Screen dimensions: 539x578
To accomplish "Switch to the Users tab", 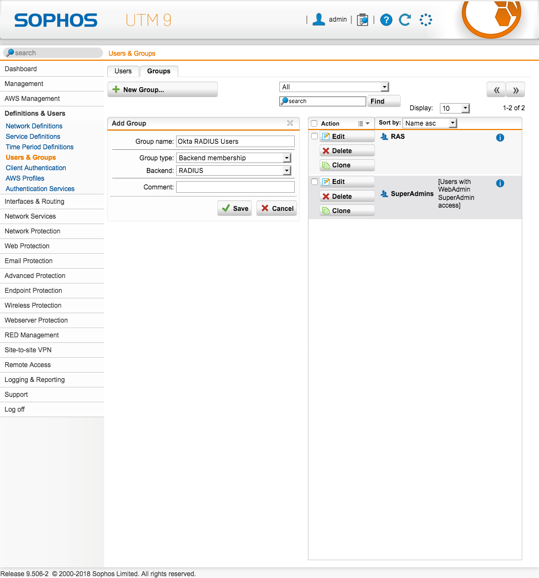I will pyautogui.click(x=123, y=71).
